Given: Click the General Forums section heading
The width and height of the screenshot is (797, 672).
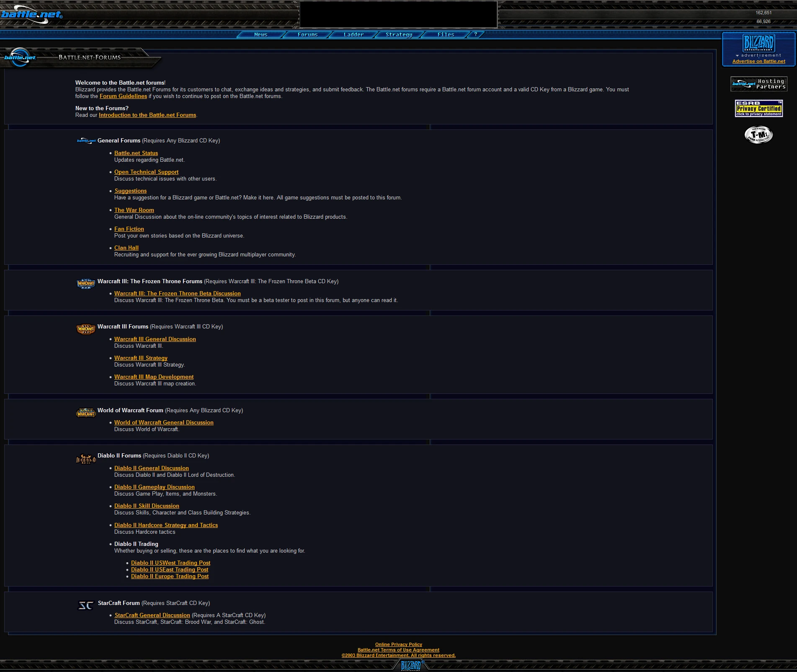Looking at the screenshot, I should point(119,141).
